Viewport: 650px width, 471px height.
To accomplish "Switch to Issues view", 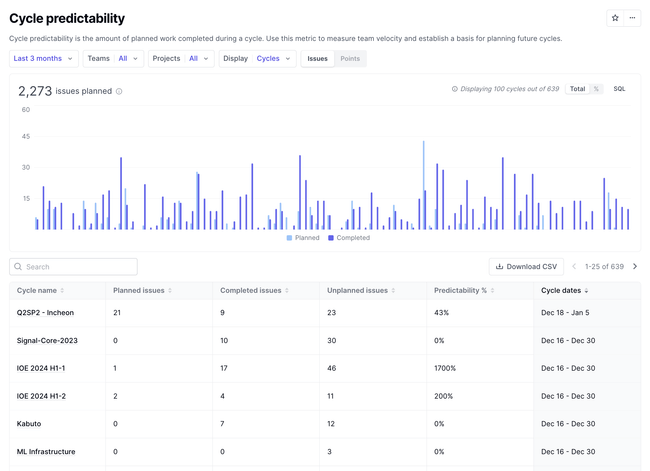I will tap(318, 58).
